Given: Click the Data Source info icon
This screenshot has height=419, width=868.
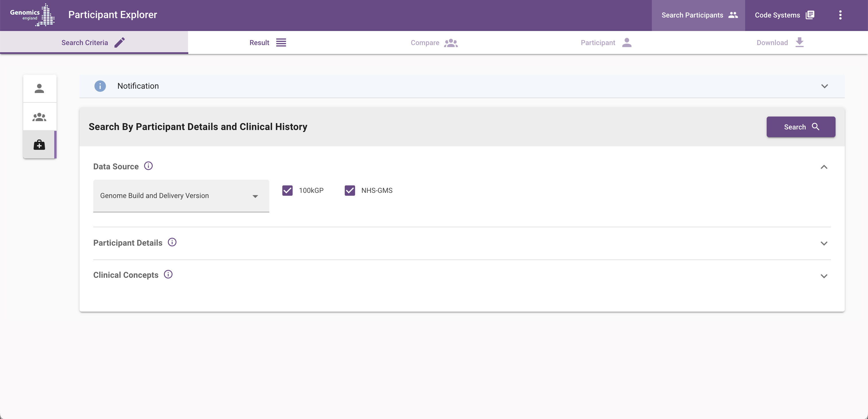Looking at the screenshot, I should 148,166.
